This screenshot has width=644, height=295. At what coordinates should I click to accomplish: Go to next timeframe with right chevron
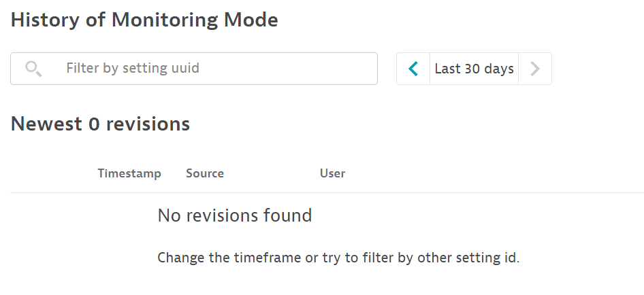pyautogui.click(x=535, y=69)
